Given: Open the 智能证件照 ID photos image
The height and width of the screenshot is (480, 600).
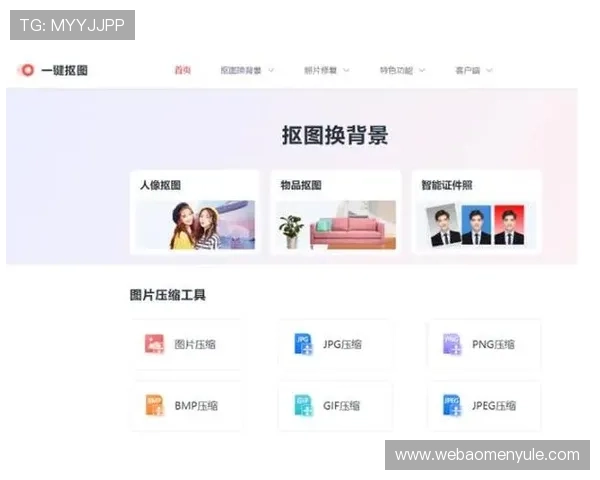Looking at the screenshot, I should [x=477, y=225].
